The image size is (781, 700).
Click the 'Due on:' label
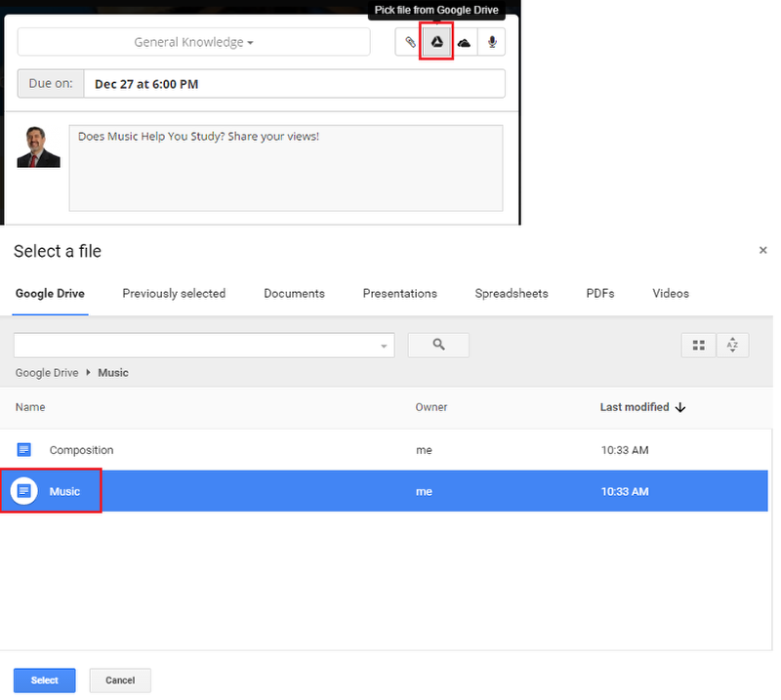(51, 83)
